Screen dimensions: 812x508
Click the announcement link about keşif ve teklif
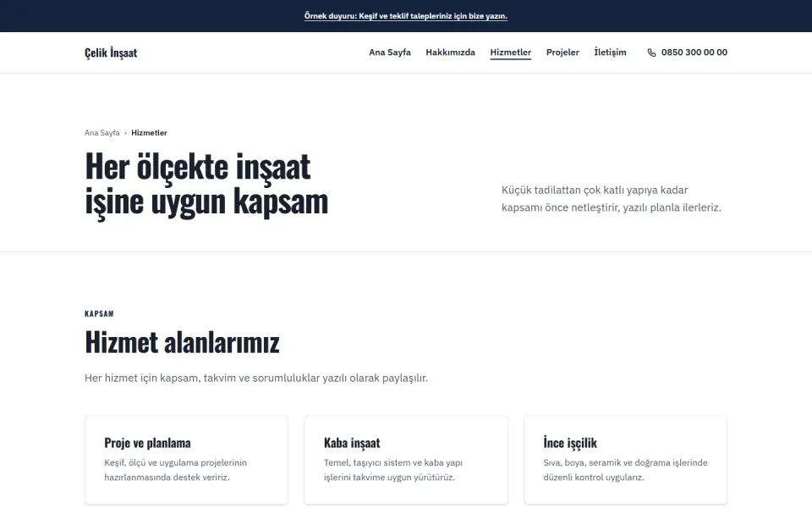[x=405, y=16]
